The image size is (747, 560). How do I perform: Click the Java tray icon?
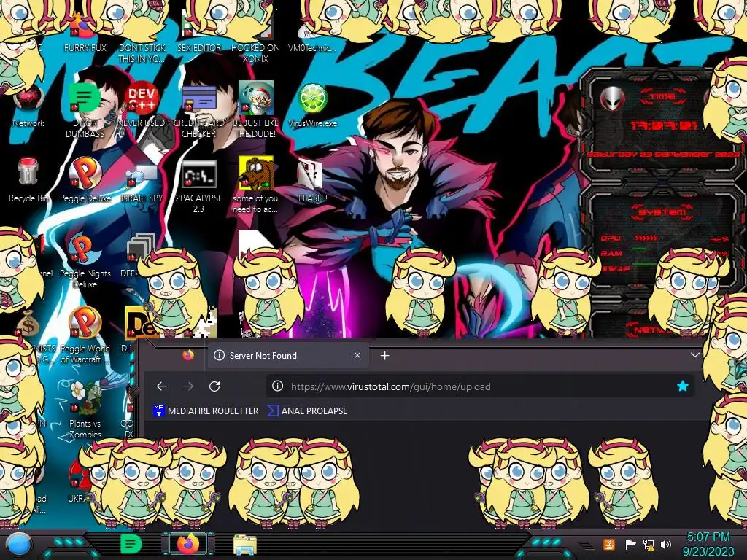click(x=609, y=544)
